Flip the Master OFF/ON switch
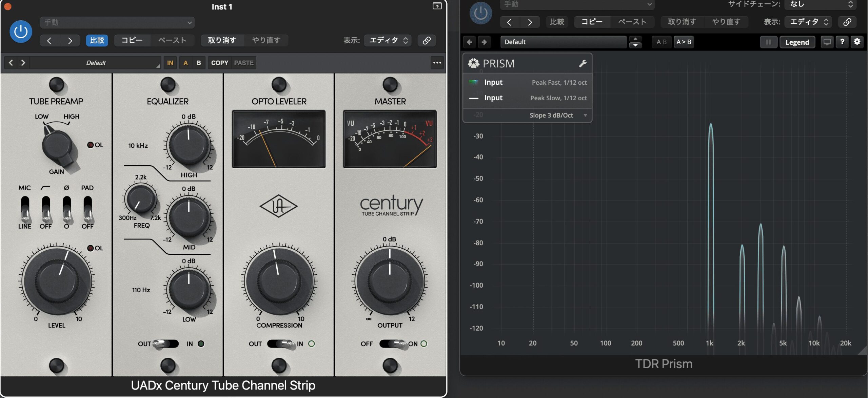 tap(393, 344)
